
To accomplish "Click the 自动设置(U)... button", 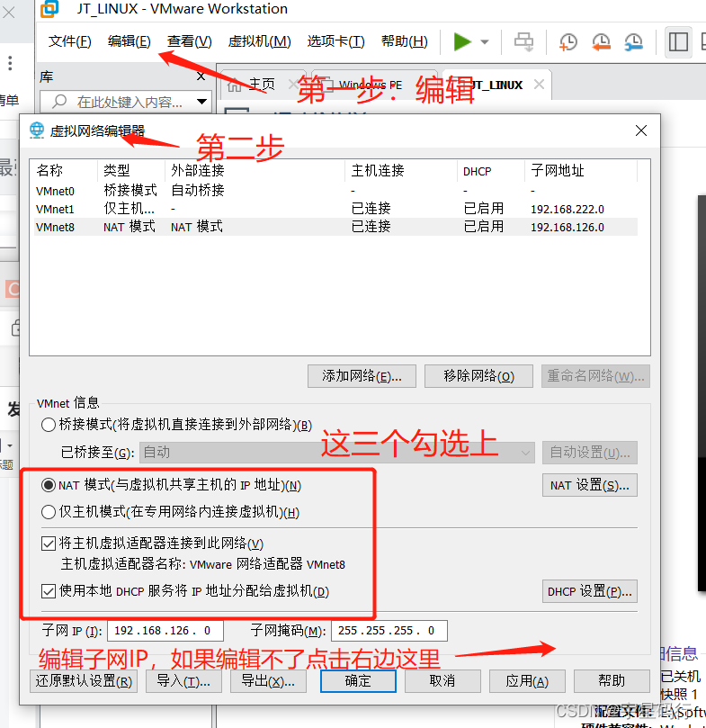I will pyautogui.click(x=589, y=453).
